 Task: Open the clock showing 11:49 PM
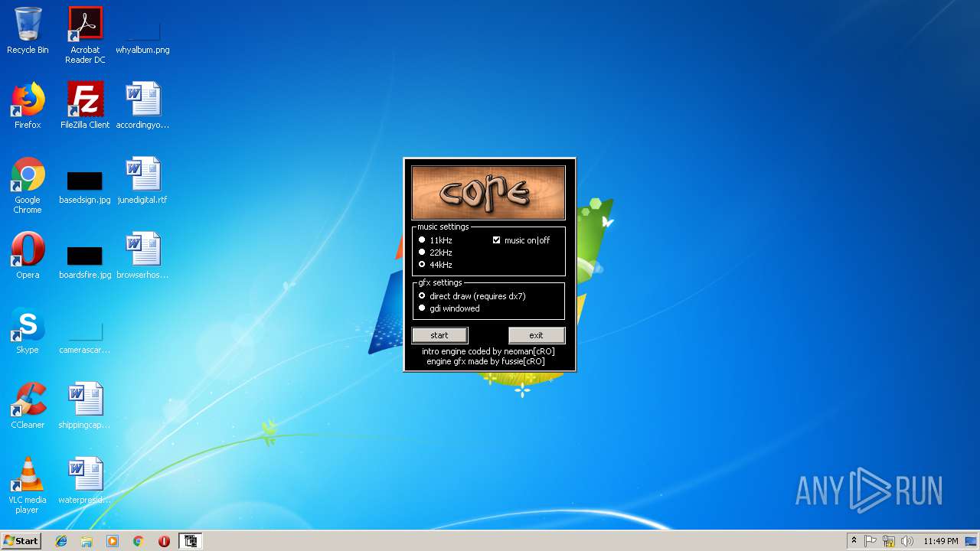click(x=940, y=541)
